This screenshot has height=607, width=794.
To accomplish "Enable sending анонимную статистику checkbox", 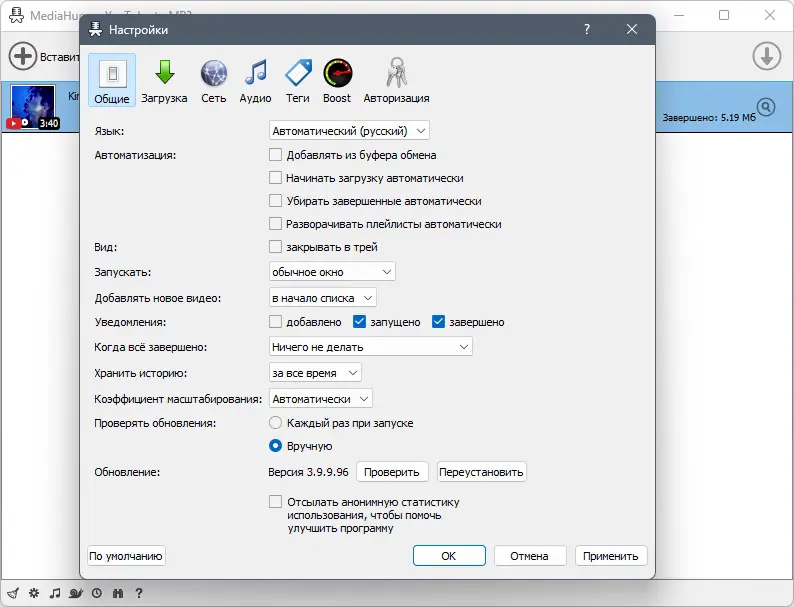I will click(x=275, y=502).
